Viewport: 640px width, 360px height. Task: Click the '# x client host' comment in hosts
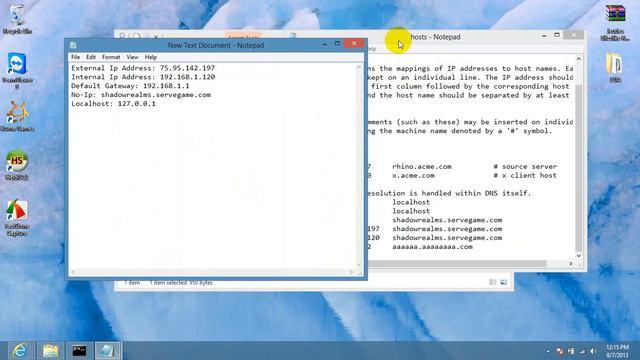tap(525, 176)
